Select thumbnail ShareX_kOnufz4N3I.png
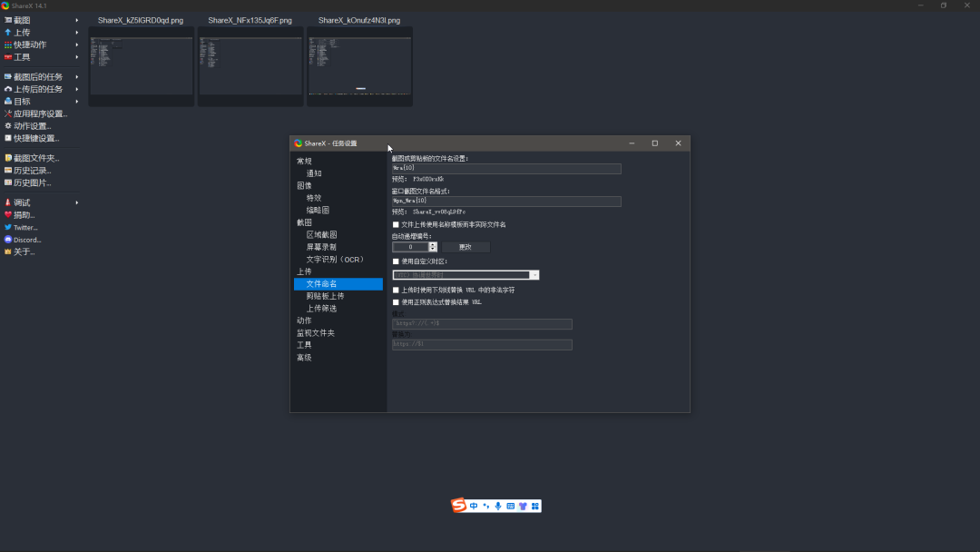 [x=359, y=65]
